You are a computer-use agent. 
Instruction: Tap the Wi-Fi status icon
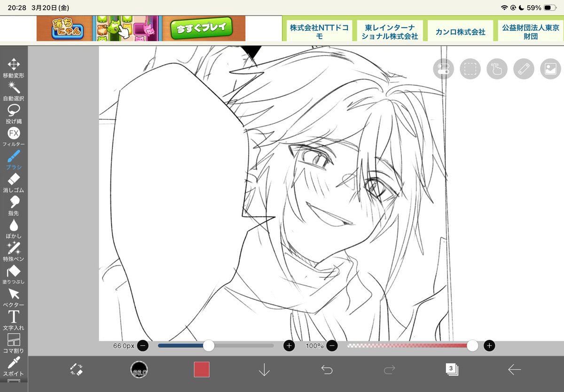pyautogui.click(x=504, y=8)
